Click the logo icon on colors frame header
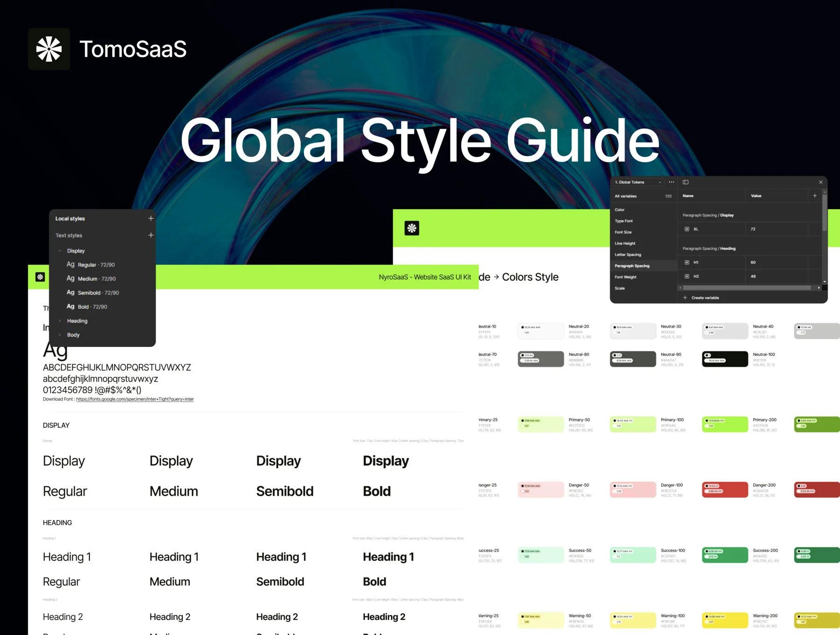 412,228
